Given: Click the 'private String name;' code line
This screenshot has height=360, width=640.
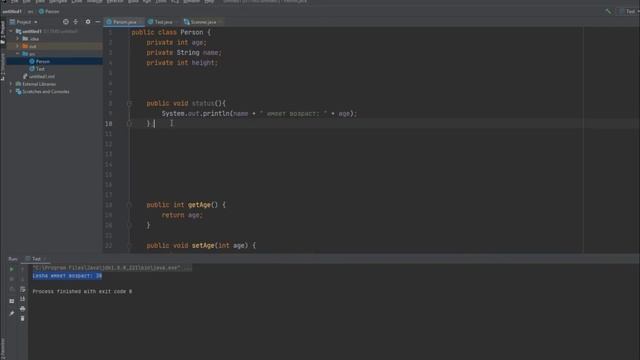Looking at the screenshot, I should pyautogui.click(x=184, y=53).
